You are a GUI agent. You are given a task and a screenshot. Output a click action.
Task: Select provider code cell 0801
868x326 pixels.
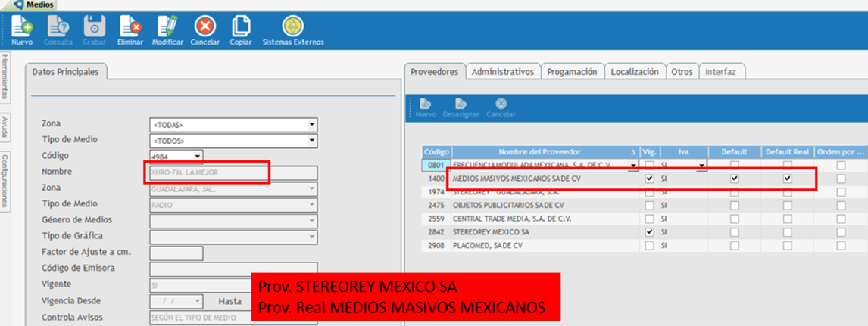pos(437,165)
